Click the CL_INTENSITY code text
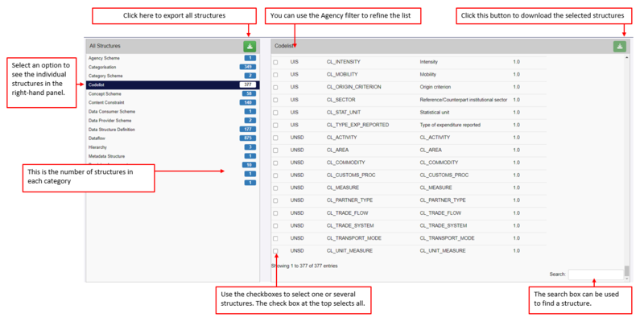 pos(344,62)
